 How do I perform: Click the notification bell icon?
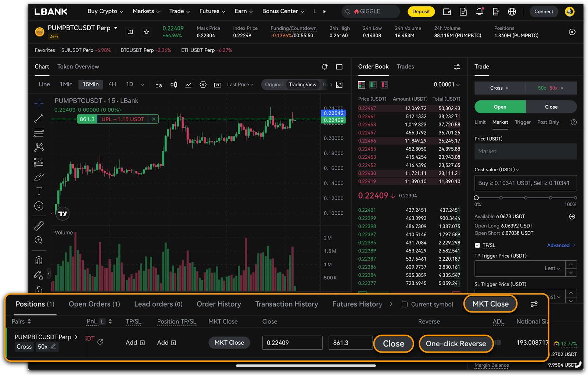479,12
